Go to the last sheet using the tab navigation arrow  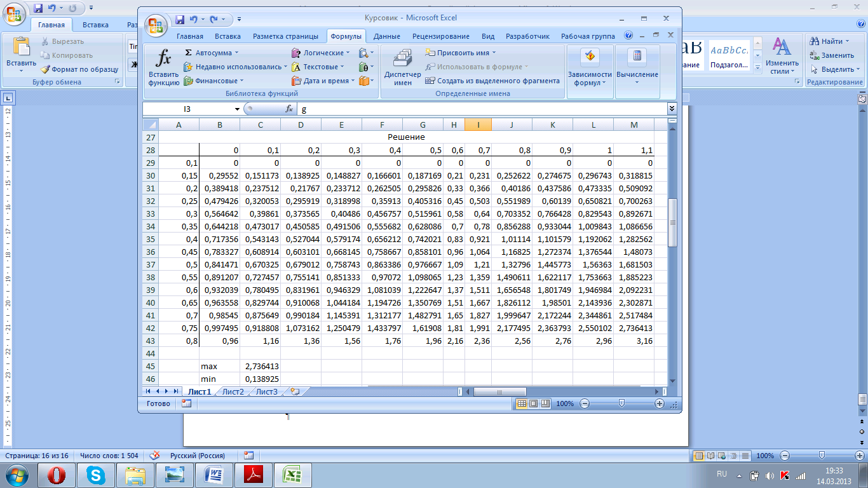pyautogui.click(x=176, y=391)
